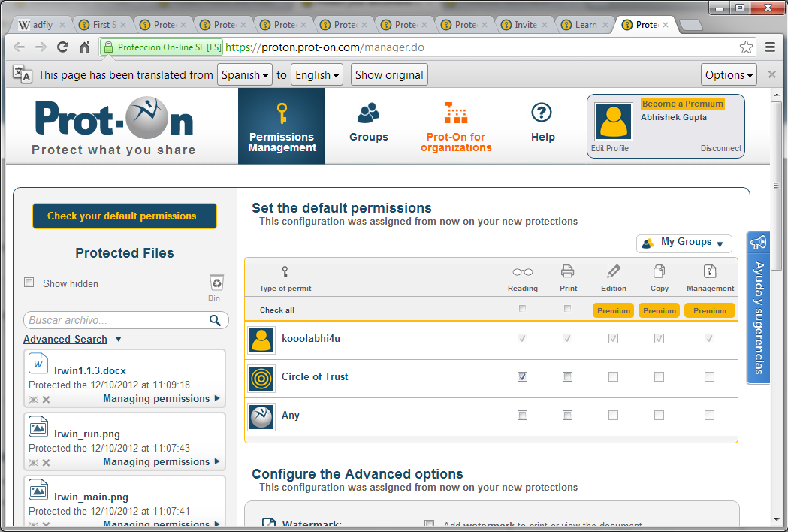The height and width of the screenshot is (532, 788).
Task: Select the Permissions Management tab
Action: pos(282,126)
